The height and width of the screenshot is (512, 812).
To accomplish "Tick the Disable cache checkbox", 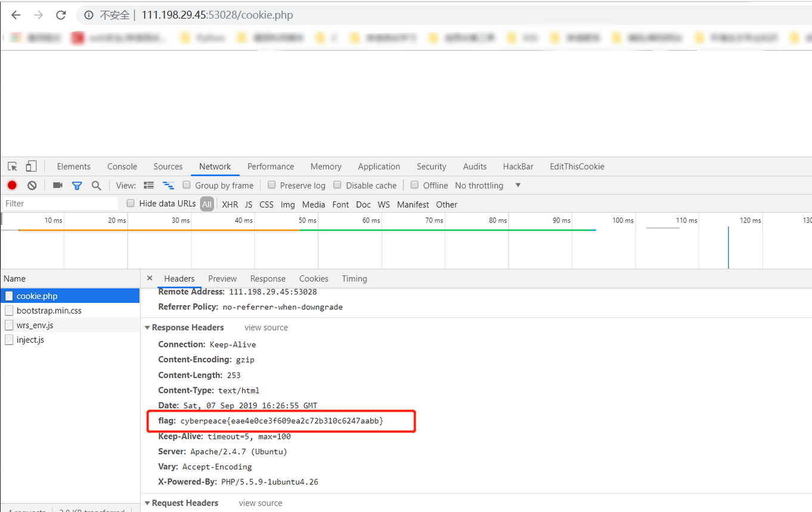I will click(337, 185).
